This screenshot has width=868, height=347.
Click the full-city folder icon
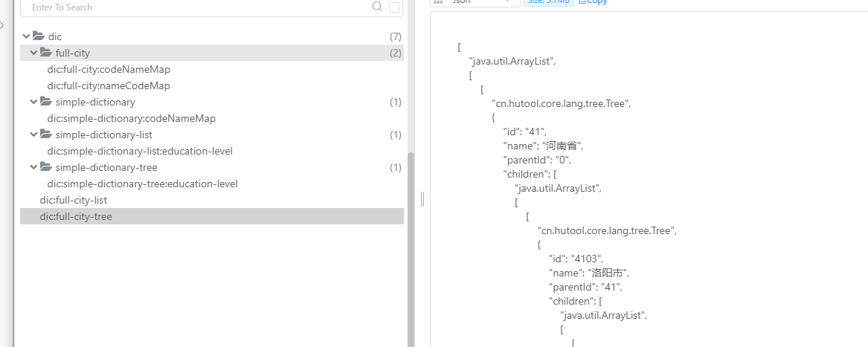[46, 53]
